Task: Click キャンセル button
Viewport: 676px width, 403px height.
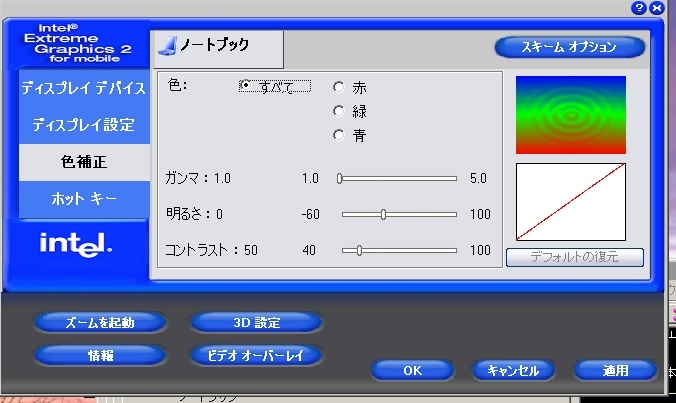Action: tap(513, 371)
